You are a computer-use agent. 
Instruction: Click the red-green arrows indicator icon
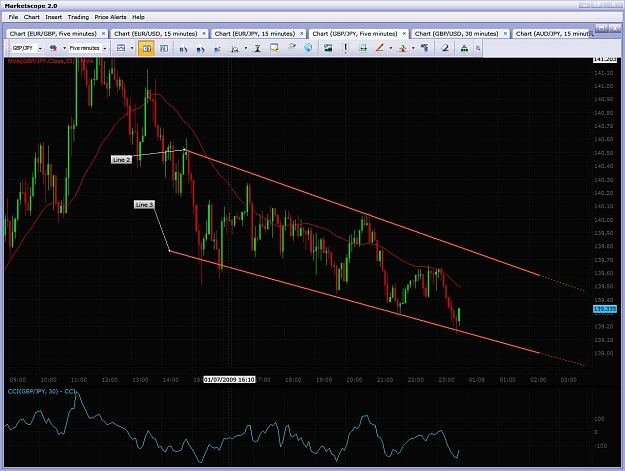403,48
